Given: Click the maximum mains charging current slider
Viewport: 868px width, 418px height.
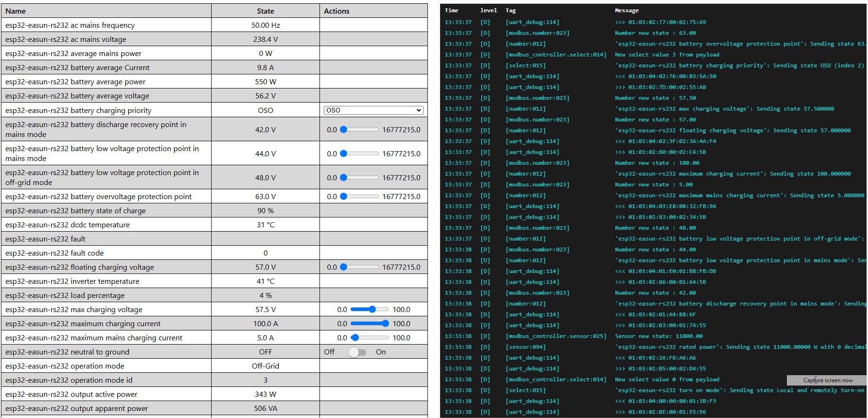Looking at the screenshot, I should 369,338.
